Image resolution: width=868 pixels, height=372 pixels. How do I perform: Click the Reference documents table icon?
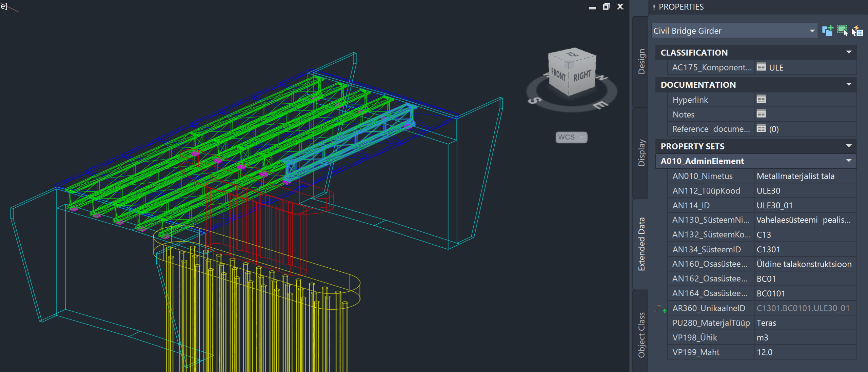coord(761,129)
